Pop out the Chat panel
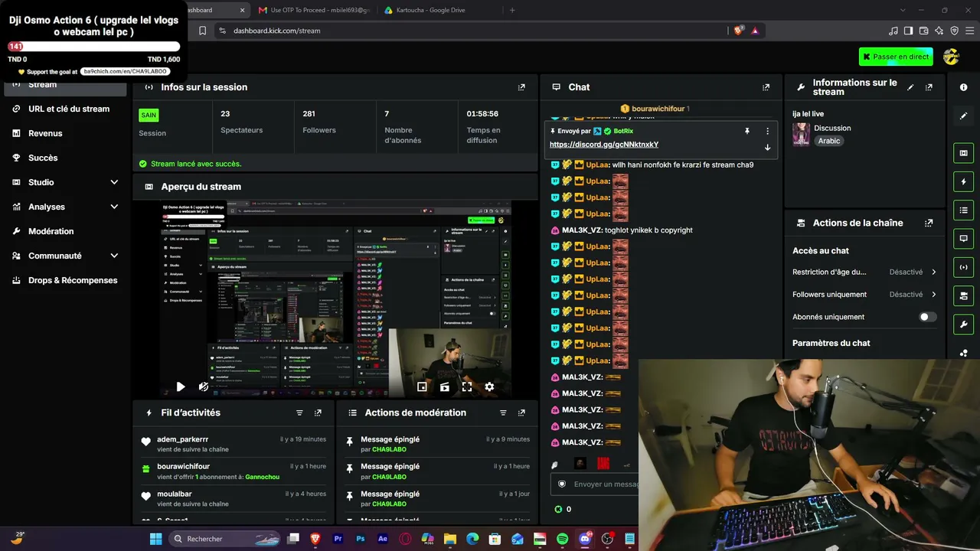This screenshot has height=551, width=980. click(x=766, y=87)
